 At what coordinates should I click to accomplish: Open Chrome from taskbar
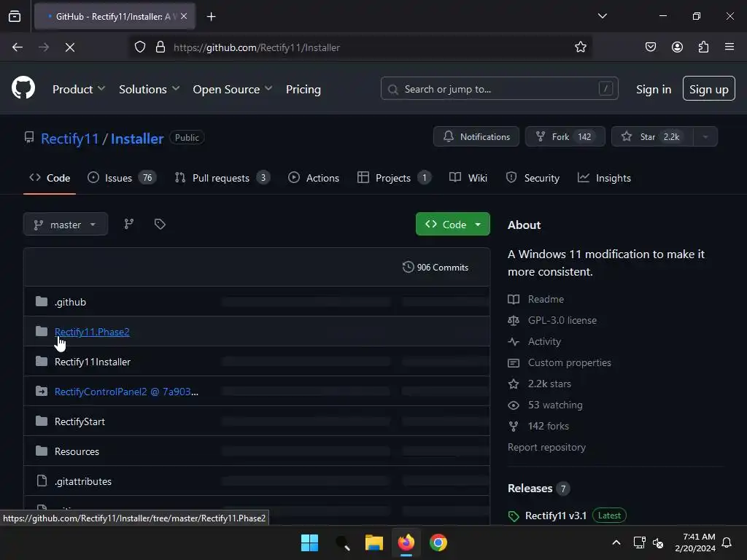coord(438,542)
